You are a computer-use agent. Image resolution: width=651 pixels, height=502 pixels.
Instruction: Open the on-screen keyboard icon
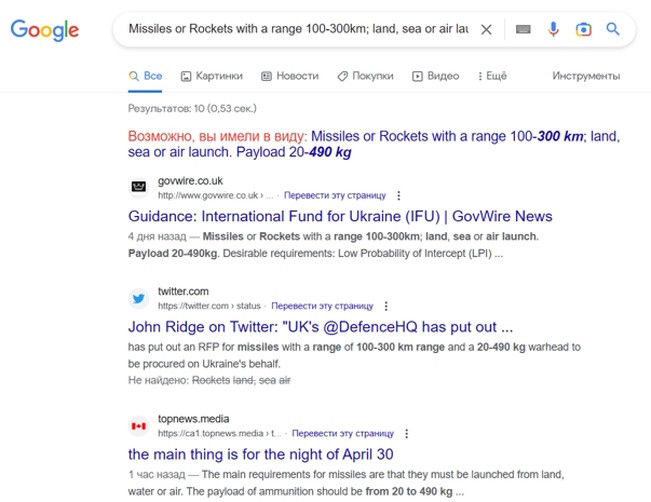click(523, 30)
